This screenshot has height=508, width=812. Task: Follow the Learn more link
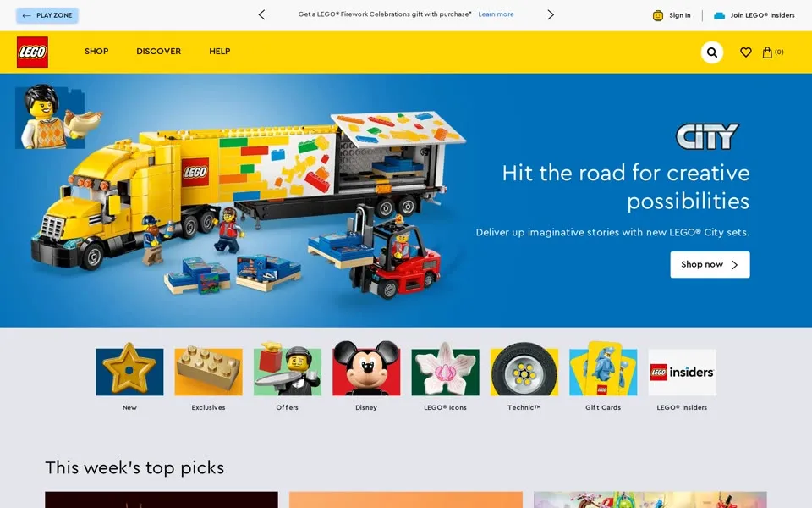pos(496,14)
